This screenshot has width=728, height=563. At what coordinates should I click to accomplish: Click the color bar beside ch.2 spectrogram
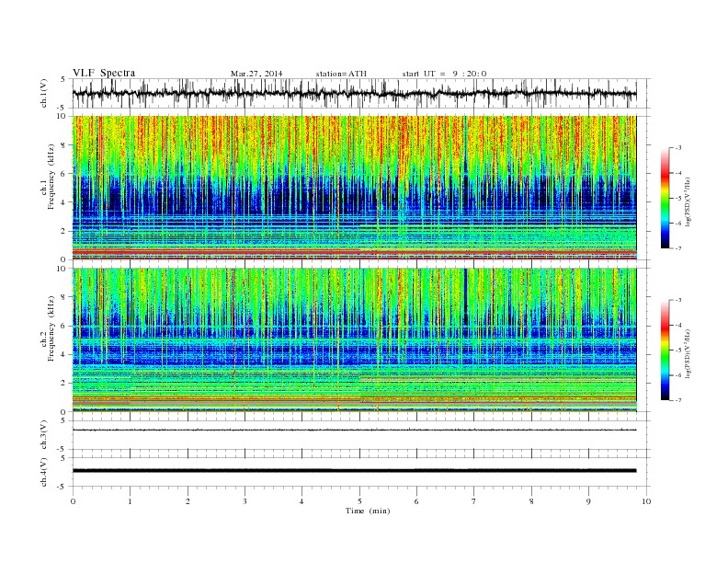(665, 350)
